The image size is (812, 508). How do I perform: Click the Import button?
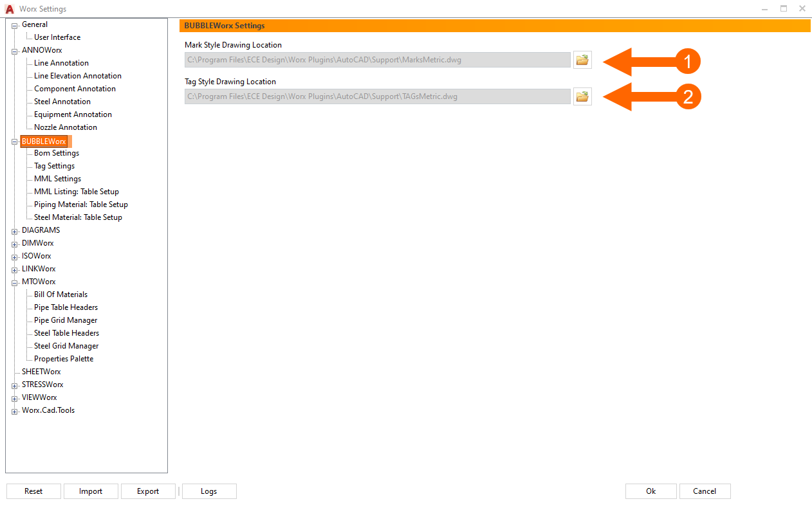click(91, 491)
